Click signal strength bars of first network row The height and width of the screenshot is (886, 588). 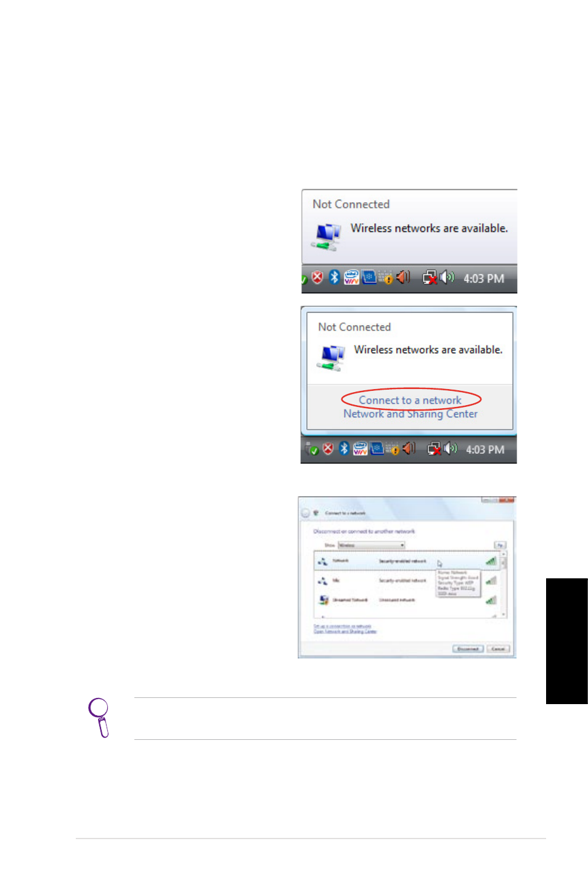(491, 561)
